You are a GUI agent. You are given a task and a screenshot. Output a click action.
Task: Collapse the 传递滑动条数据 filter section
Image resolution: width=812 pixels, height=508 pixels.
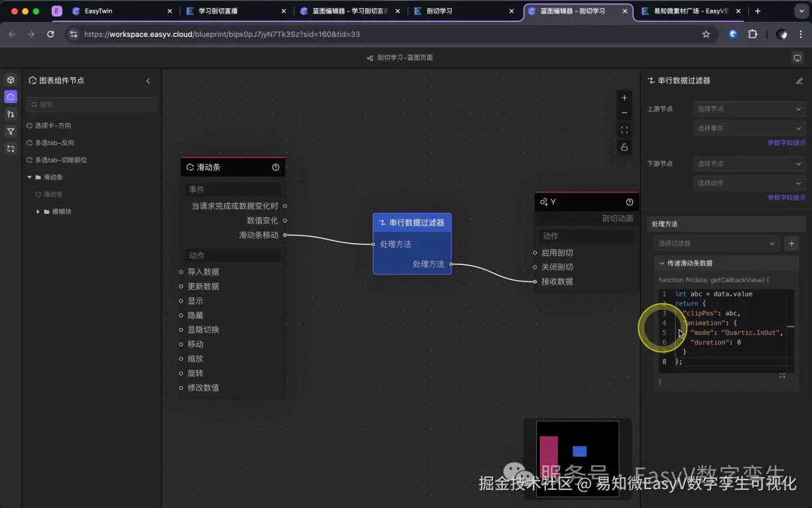click(662, 263)
